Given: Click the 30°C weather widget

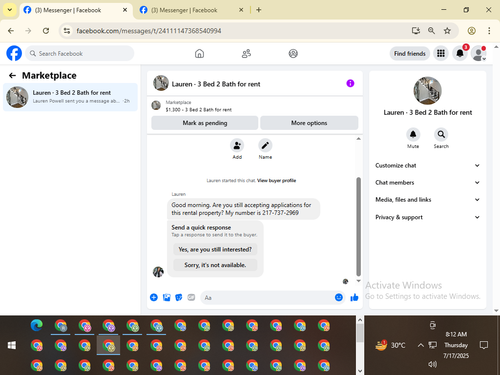Looking at the screenshot, I should [390, 345].
